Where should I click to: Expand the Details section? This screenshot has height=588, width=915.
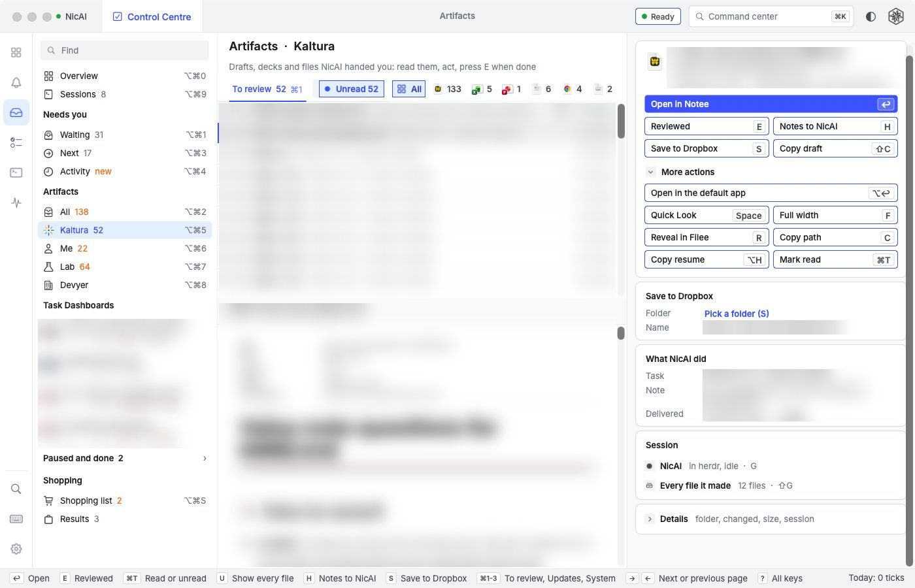[x=650, y=519]
